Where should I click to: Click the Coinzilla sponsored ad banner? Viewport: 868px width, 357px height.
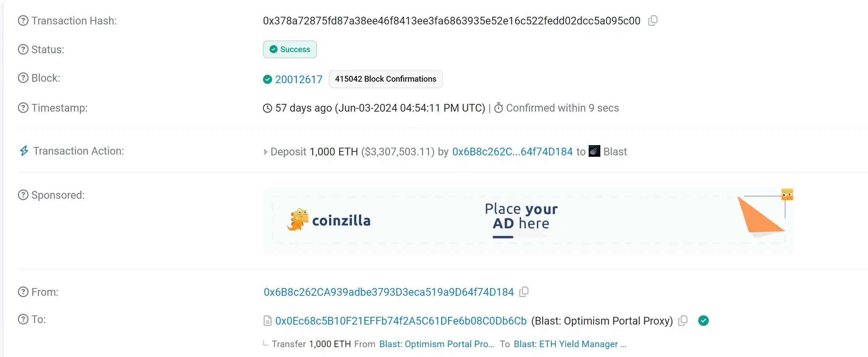point(528,220)
